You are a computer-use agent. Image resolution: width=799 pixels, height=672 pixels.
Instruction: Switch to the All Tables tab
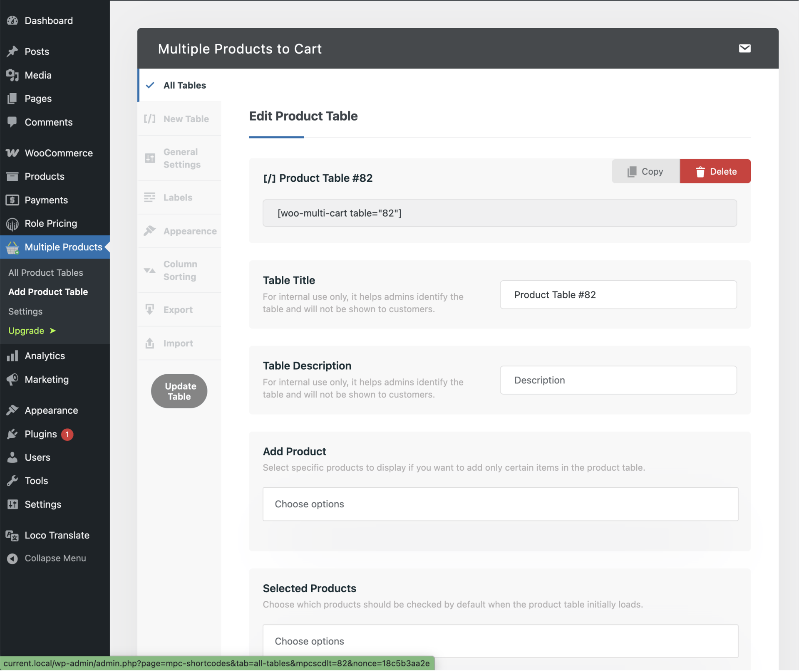(x=184, y=85)
